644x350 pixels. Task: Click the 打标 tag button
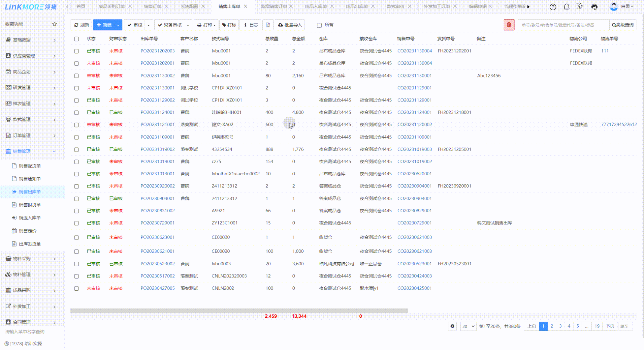pyautogui.click(x=229, y=25)
